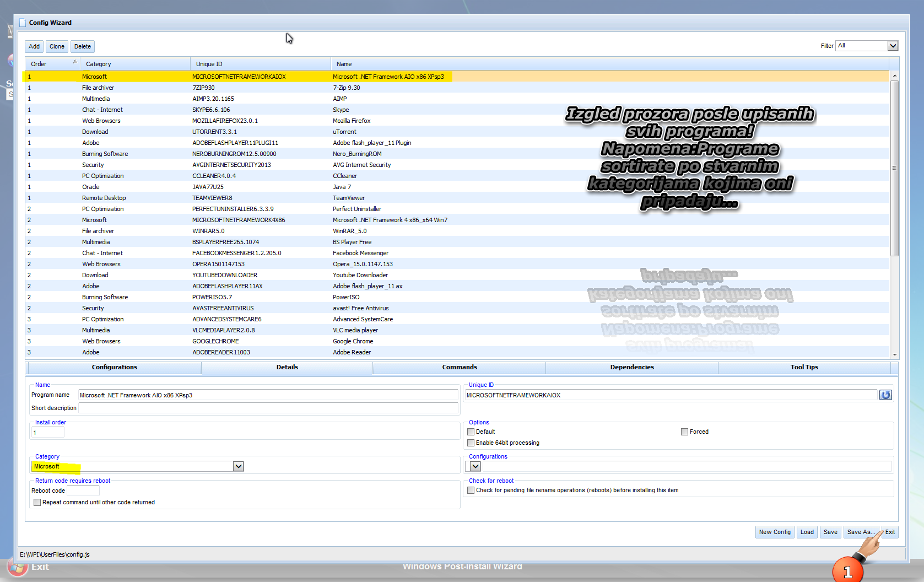Screen dimensions: 924x582
Task: Select the Java 7 row
Action: point(457,187)
